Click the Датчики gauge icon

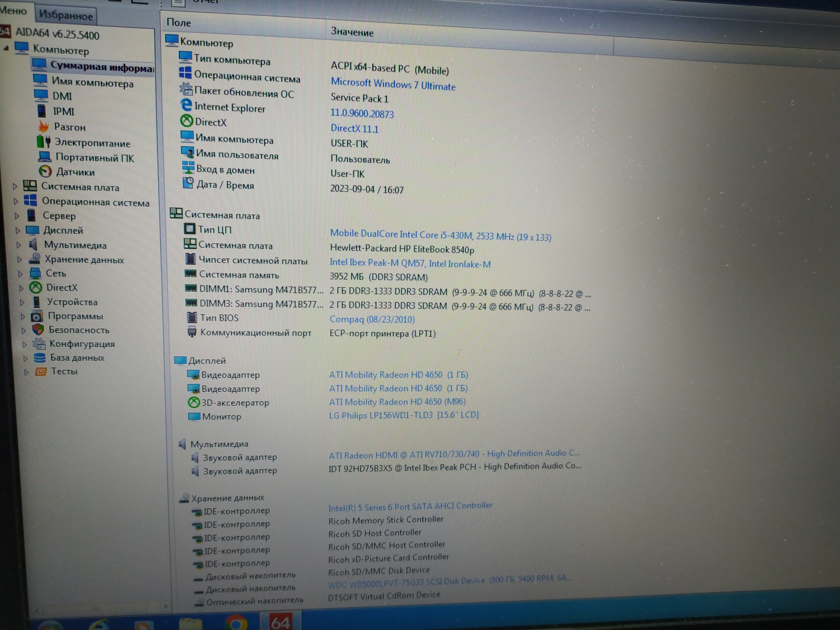46,171
